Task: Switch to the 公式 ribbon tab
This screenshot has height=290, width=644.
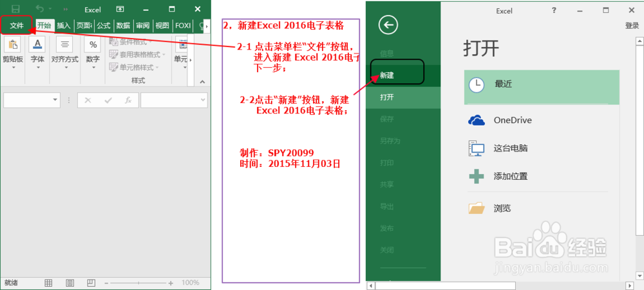Action: [104, 26]
